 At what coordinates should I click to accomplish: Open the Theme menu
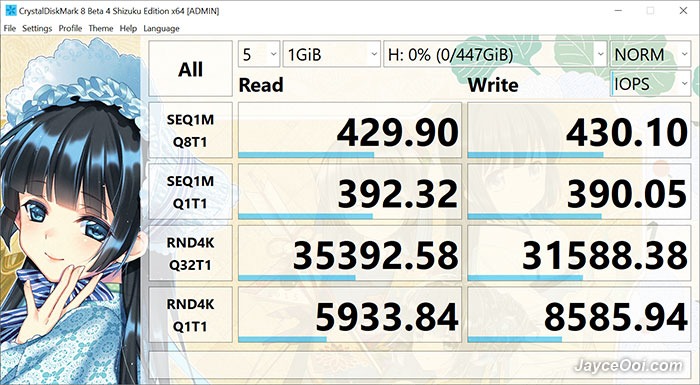tap(101, 28)
